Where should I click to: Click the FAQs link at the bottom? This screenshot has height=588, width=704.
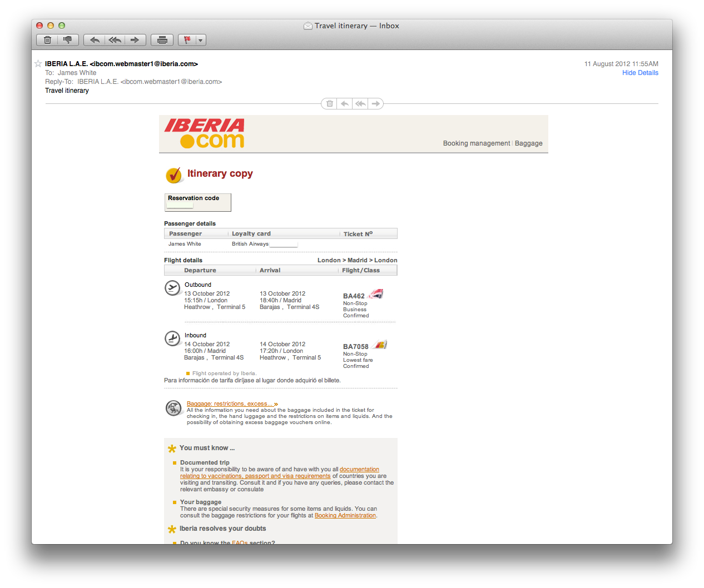coord(240,542)
